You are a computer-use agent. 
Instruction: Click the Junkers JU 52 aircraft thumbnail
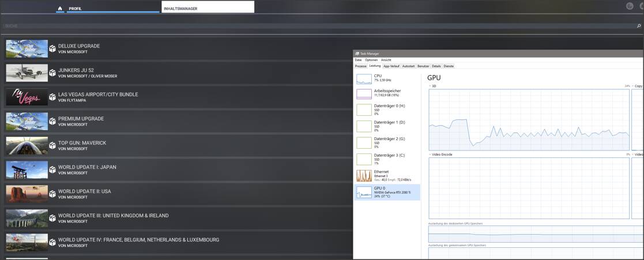click(x=27, y=73)
